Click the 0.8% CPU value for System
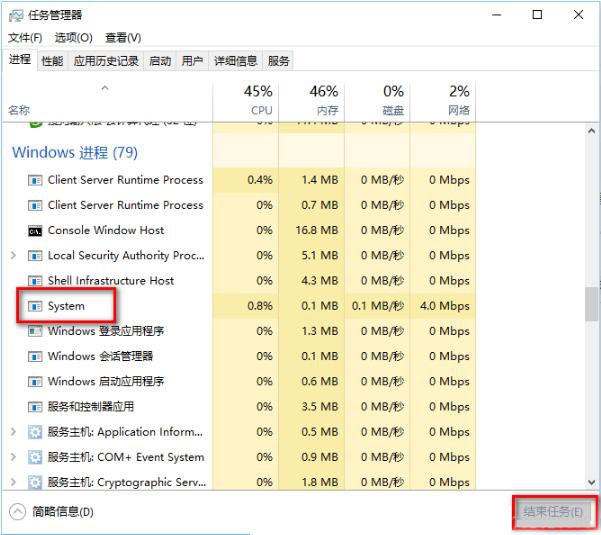This screenshot has height=535, width=601. (x=260, y=306)
